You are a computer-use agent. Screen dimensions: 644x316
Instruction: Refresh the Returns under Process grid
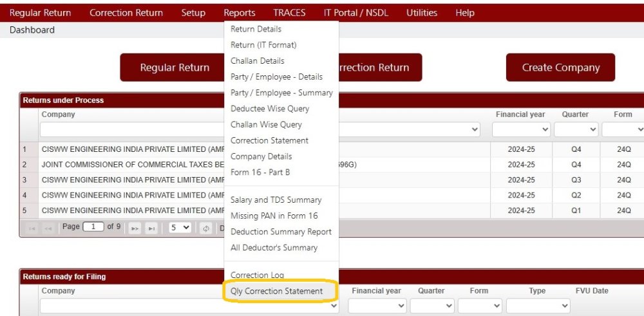click(x=206, y=228)
